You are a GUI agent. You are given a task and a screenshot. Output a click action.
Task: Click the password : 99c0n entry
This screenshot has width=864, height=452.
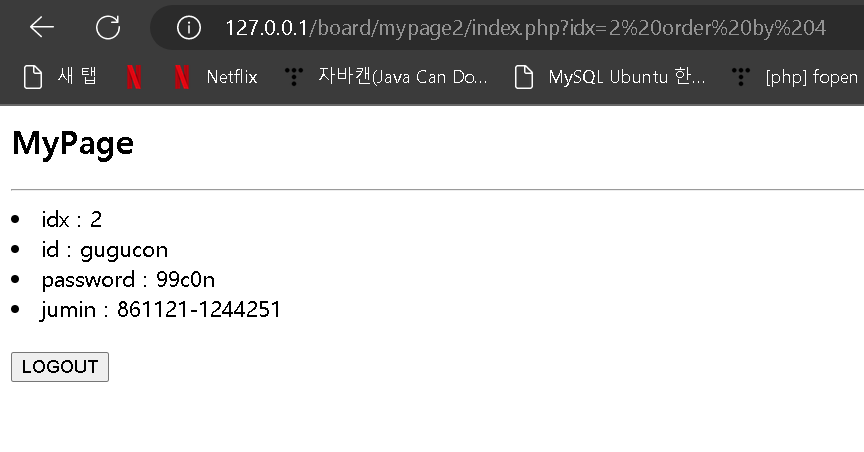coord(128,279)
